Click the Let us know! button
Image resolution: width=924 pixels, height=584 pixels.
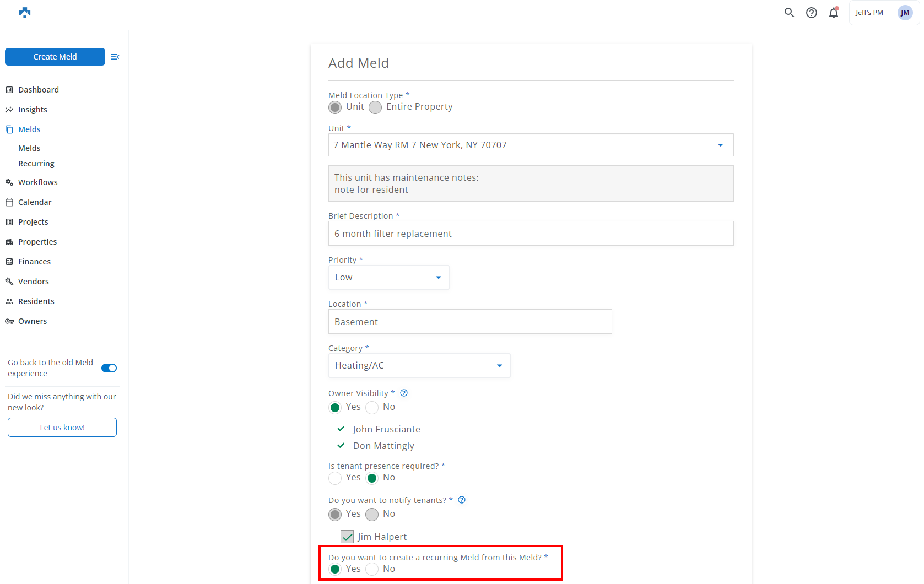62,428
